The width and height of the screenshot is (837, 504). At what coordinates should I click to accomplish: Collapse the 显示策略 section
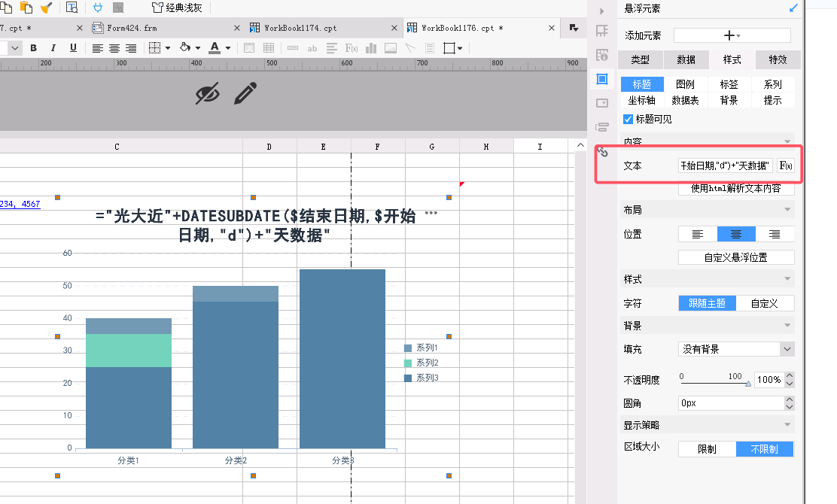coord(787,425)
